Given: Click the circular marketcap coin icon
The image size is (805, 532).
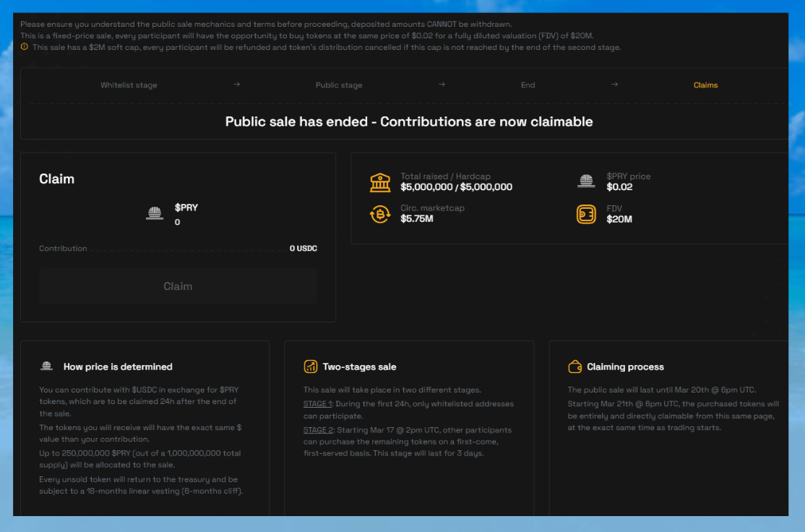Looking at the screenshot, I should [380, 214].
